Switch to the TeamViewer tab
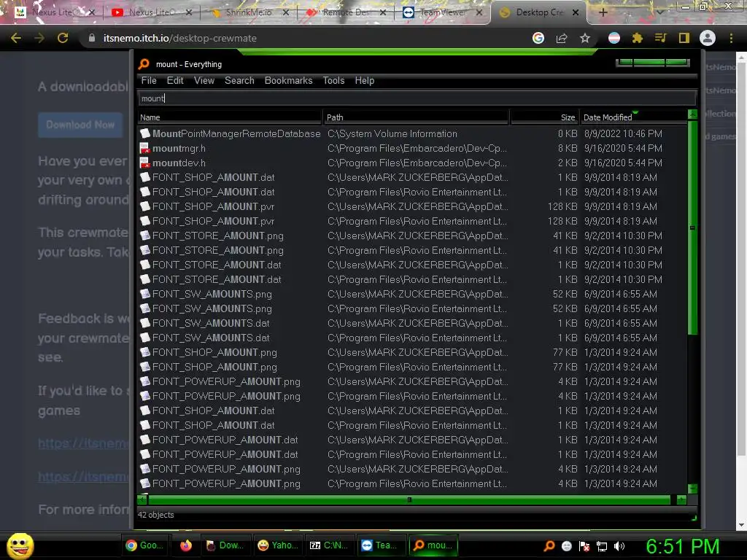The image size is (747, 560). 443,12
